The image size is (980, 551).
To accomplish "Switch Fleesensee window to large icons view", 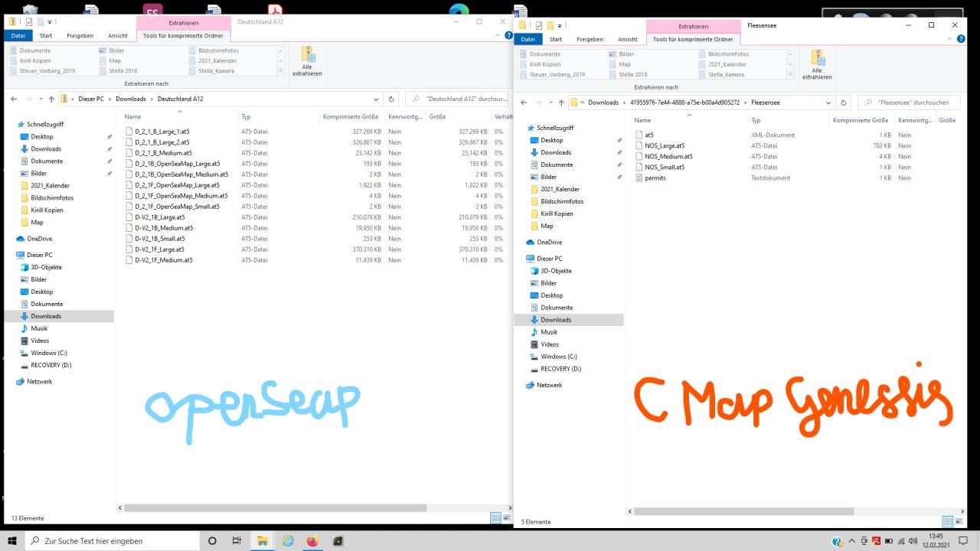I will [960, 522].
